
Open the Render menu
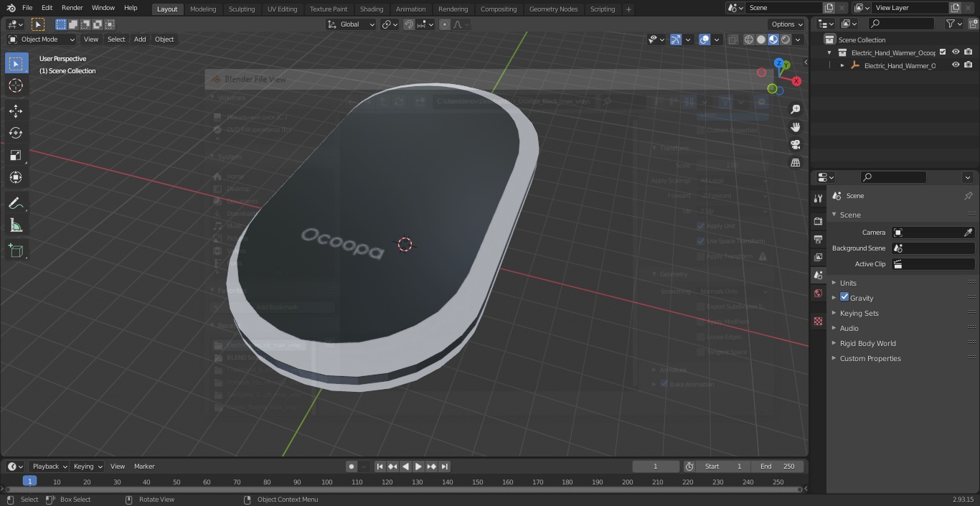coord(72,8)
